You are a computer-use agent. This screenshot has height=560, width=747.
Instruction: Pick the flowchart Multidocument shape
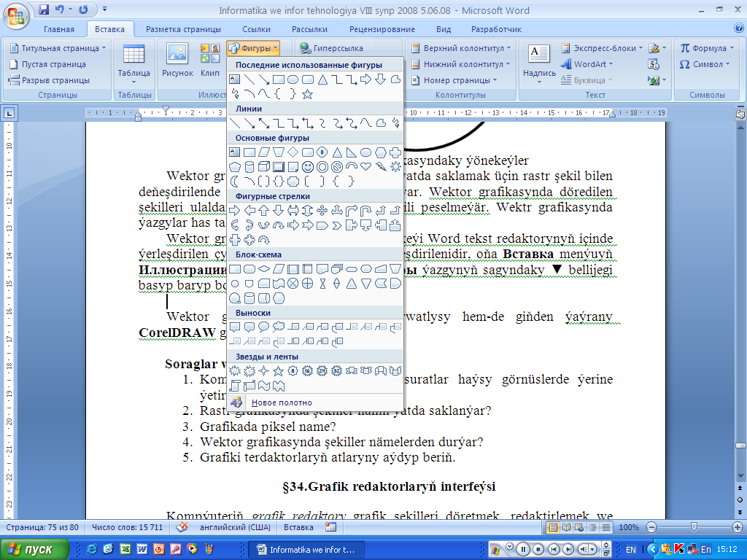point(337,269)
